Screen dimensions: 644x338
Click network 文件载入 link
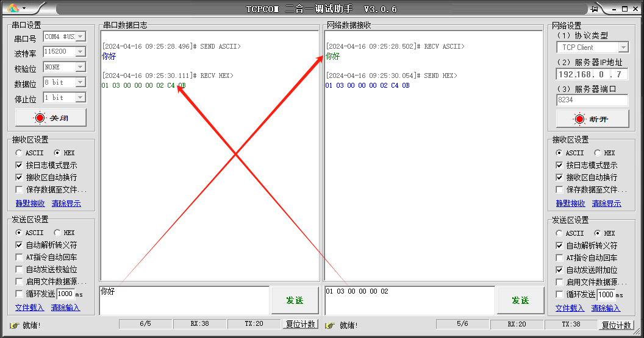pos(570,309)
